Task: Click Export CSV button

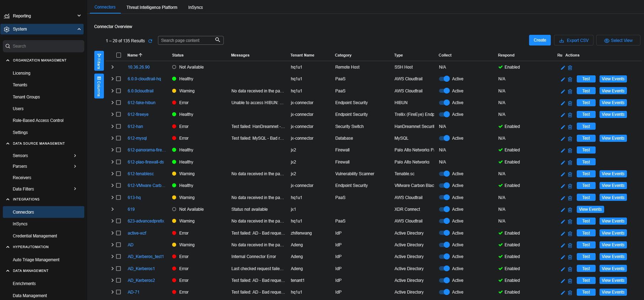Action: (574, 41)
